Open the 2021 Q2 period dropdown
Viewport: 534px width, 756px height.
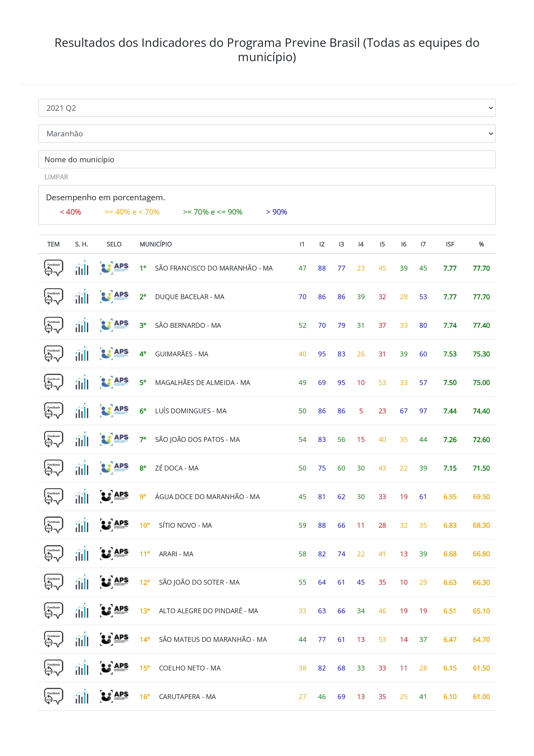coord(266,108)
